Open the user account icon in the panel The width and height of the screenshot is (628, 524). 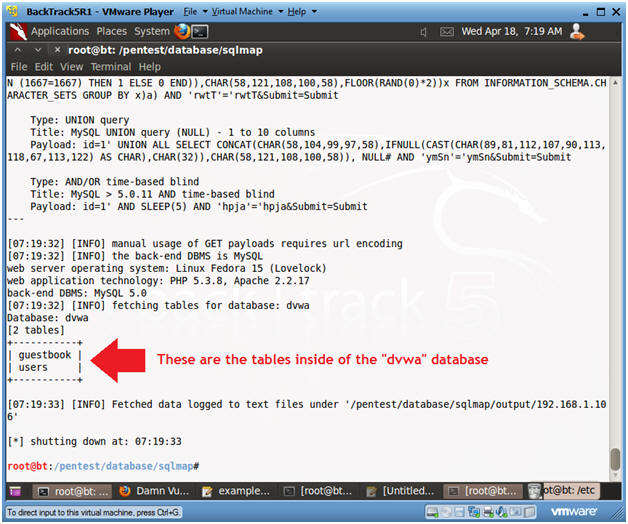(577, 31)
